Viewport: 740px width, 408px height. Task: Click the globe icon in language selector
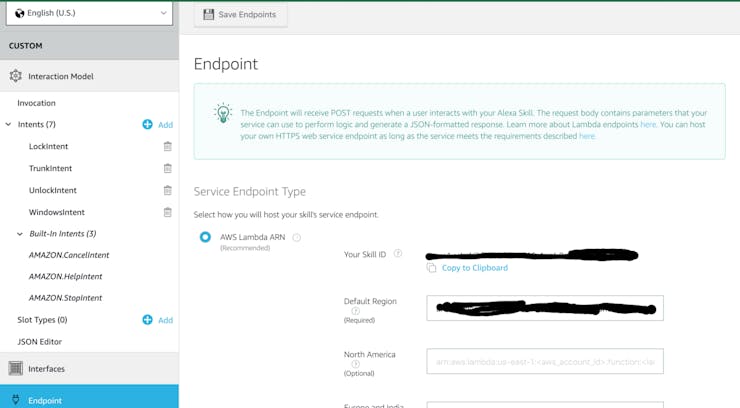click(19, 13)
